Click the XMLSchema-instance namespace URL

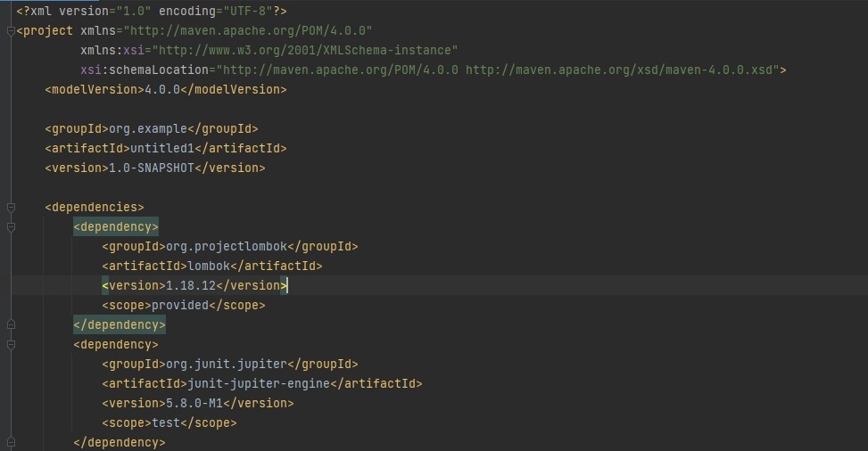click(x=305, y=50)
